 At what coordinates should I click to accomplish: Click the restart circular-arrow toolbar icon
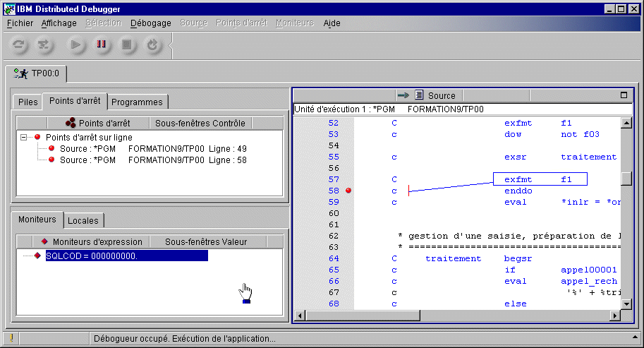[152, 45]
